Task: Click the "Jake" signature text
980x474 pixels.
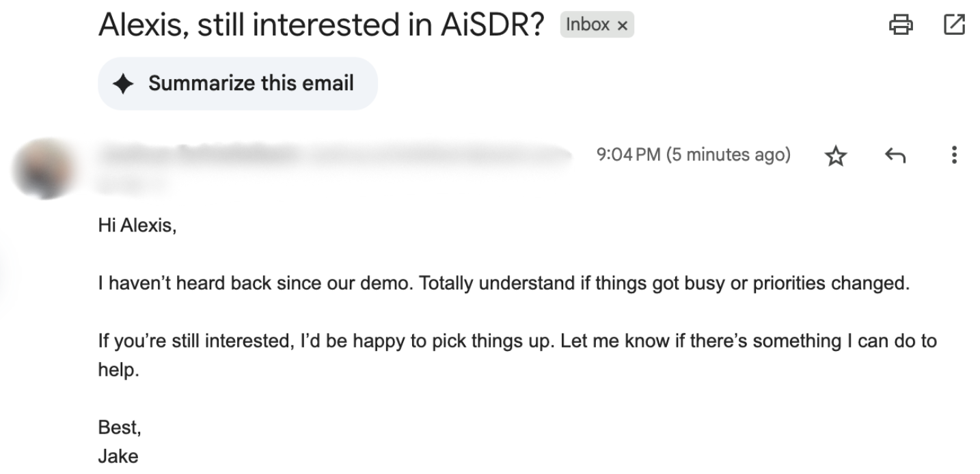Action: coord(118,456)
